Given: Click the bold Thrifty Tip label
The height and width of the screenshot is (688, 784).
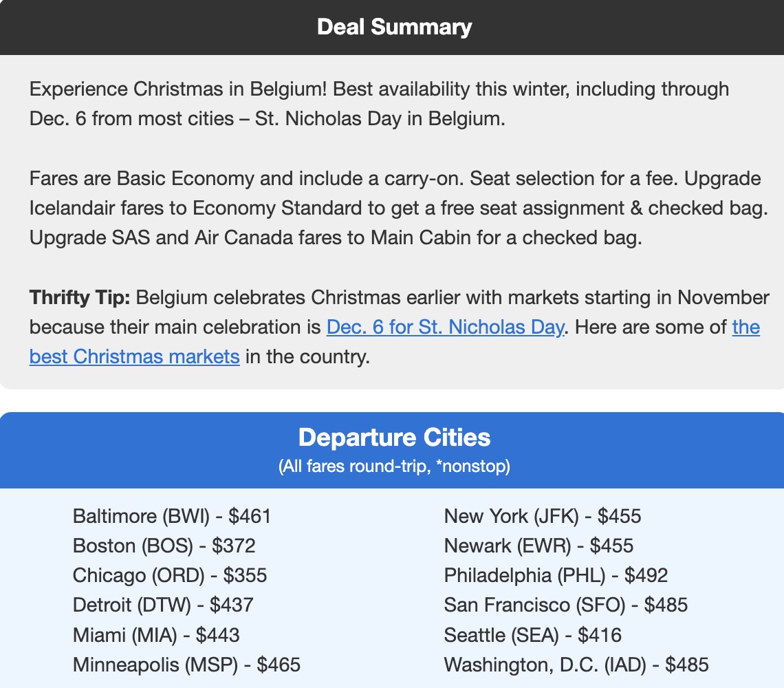Looking at the screenshot, I should [x=80, y=298].
